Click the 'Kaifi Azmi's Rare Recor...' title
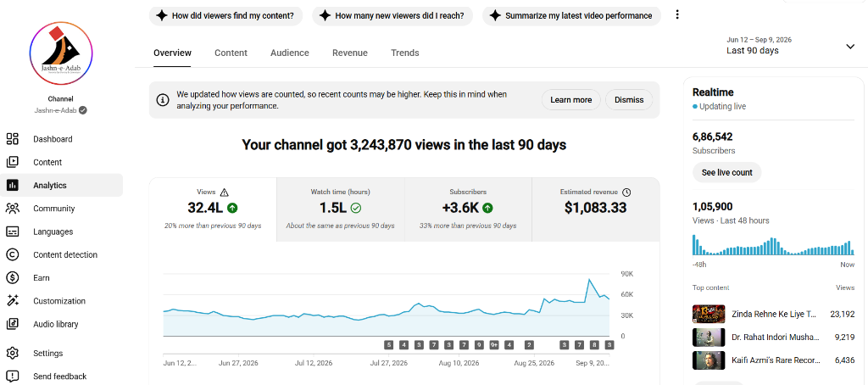 776,360
